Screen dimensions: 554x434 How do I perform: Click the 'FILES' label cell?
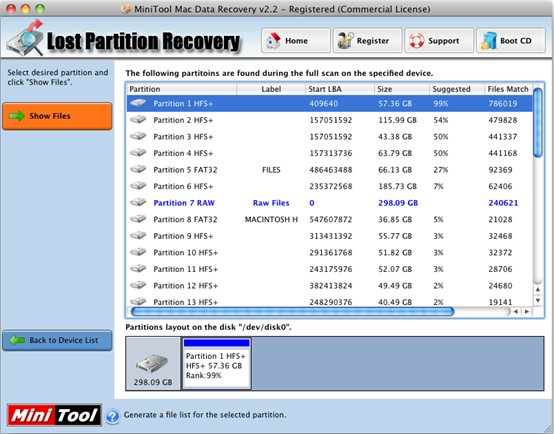[x=271, y=170]
